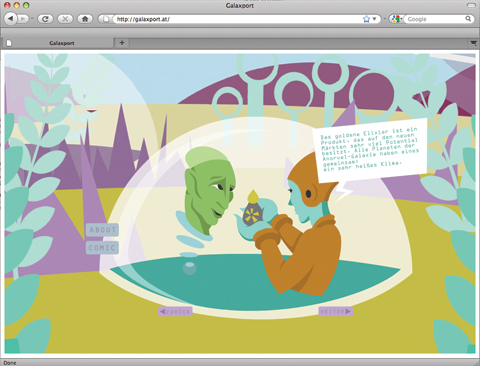Open the Google search engine selector
480x366 pixels.
coord(396,19)
